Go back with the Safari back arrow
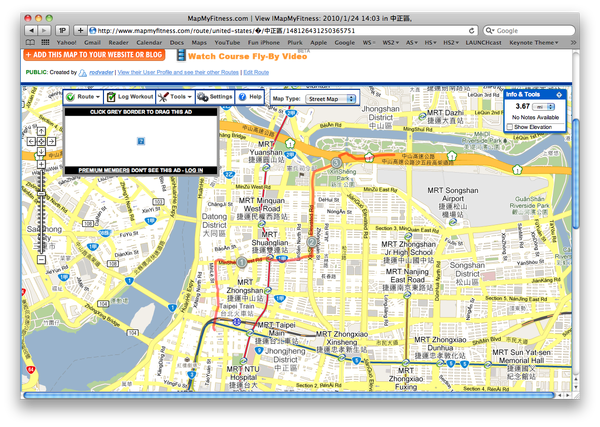Image resolution: width=600 pixels, height=427 pixels. [x=31, y=30]
